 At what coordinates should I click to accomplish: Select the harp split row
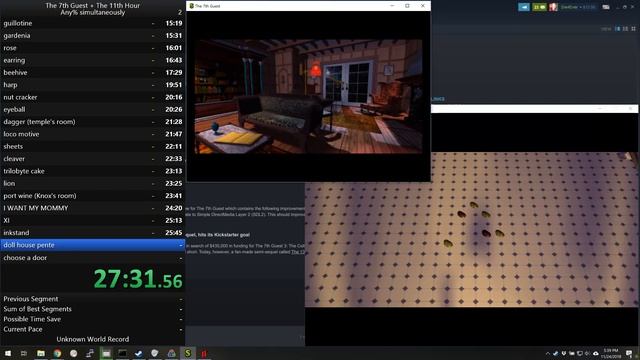93,85
